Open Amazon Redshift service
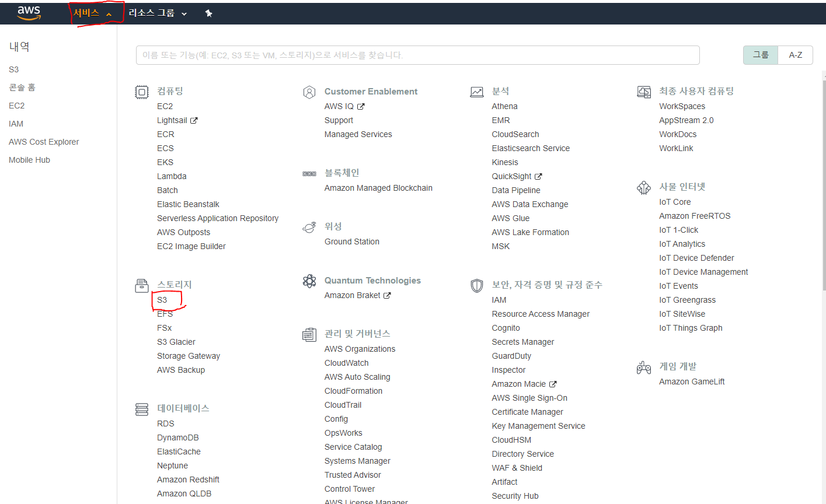This screenshot has width=826, height=504. pos(188,480)
